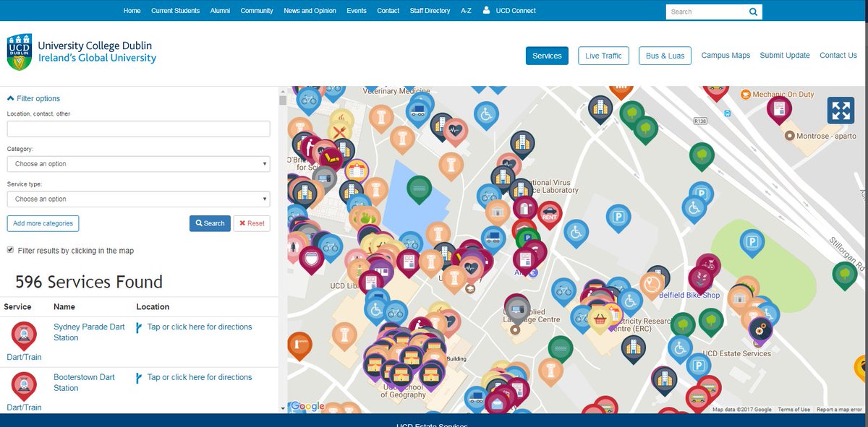Toggle Filter results by clicking in the map
The height and width of the screenshot is (427, 868).
coord(10,250)
